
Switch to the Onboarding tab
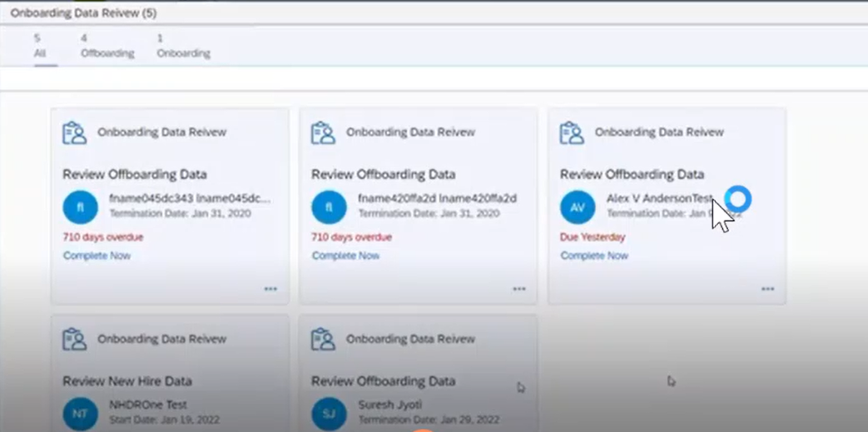(183, 46)
